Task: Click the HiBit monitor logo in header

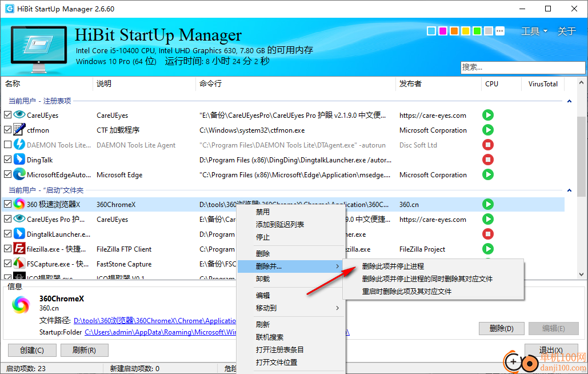Action: [x=39, y=49]
